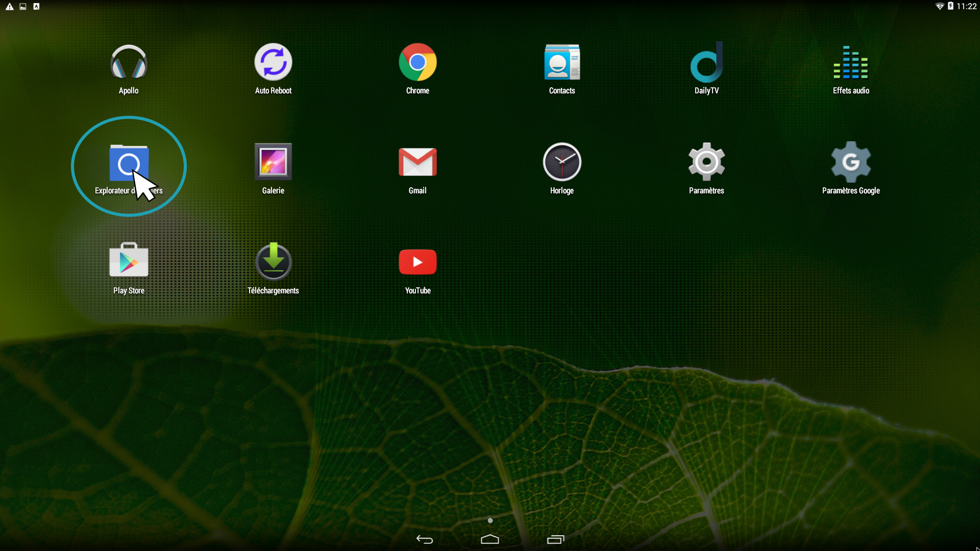Image resolution: width=980 pixels, height=551 pixels.
Task: Launch the Auto Reboot app
Action: coord(273,69)
